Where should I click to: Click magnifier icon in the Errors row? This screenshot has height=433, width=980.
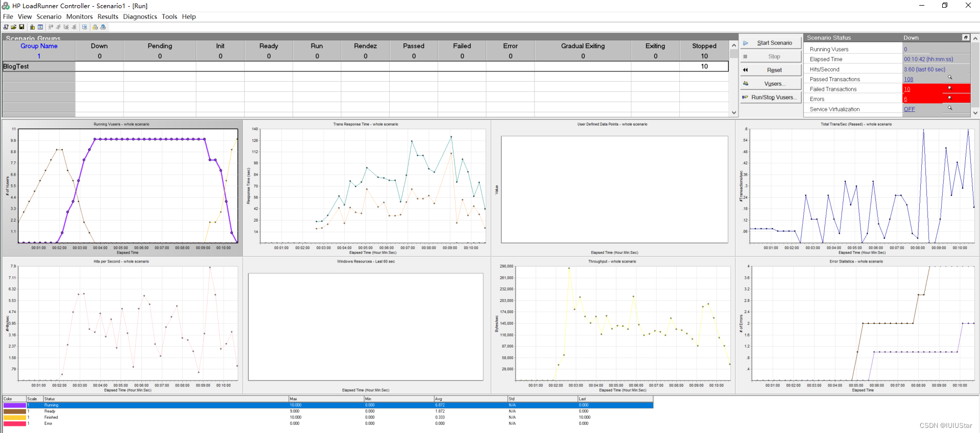[950, 98]
